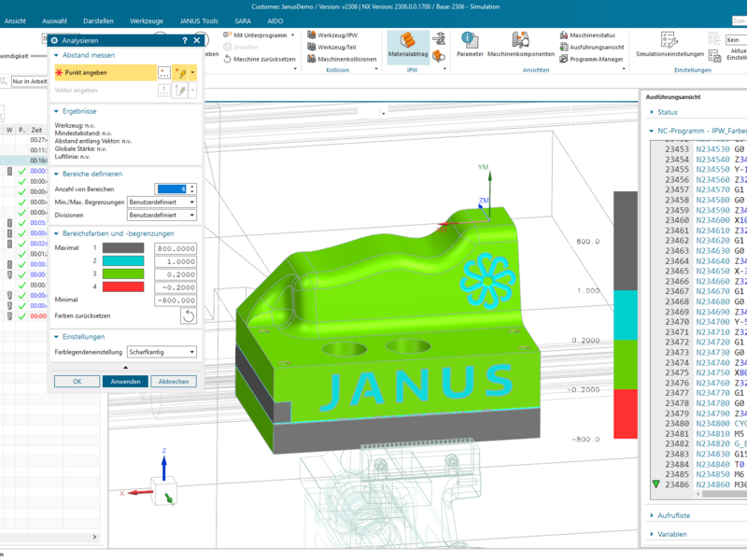Click Maschinenkollisionen option
Viewport: 747px width, 560px height.
(x=342, y=59)
